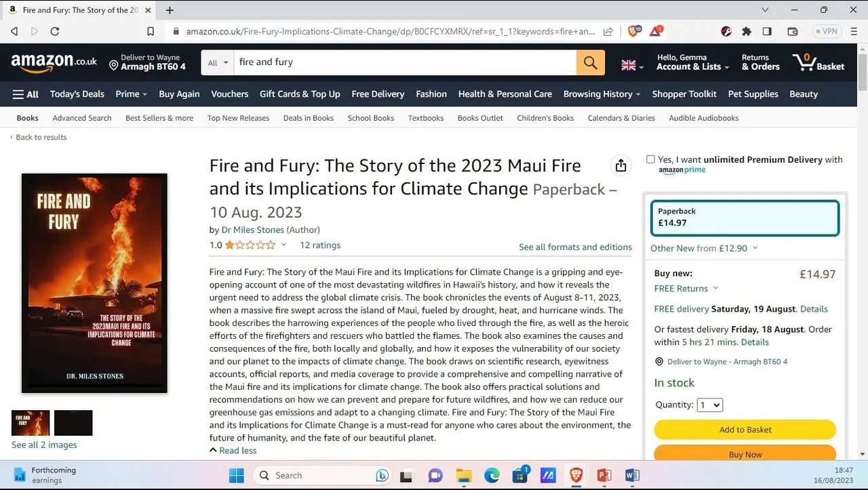The height and width of the screenshot is (490, 868).
Task: Open Word from the taskbar
Action: [632, 475]
